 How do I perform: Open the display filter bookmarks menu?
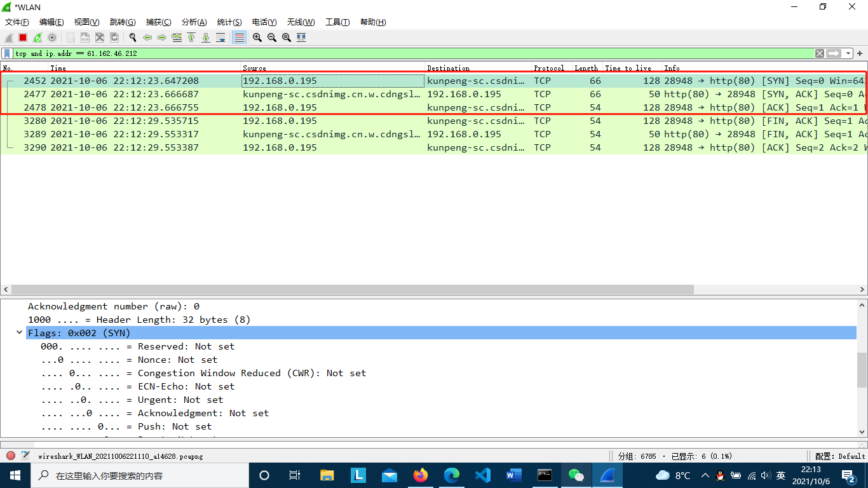[7, 53]
